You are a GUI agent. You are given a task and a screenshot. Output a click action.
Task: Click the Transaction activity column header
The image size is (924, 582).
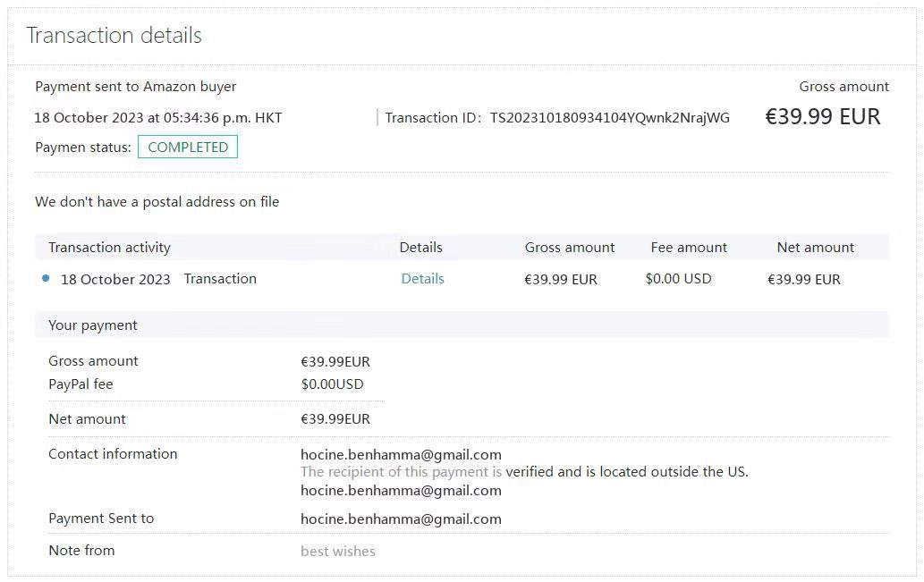[110, 248]
